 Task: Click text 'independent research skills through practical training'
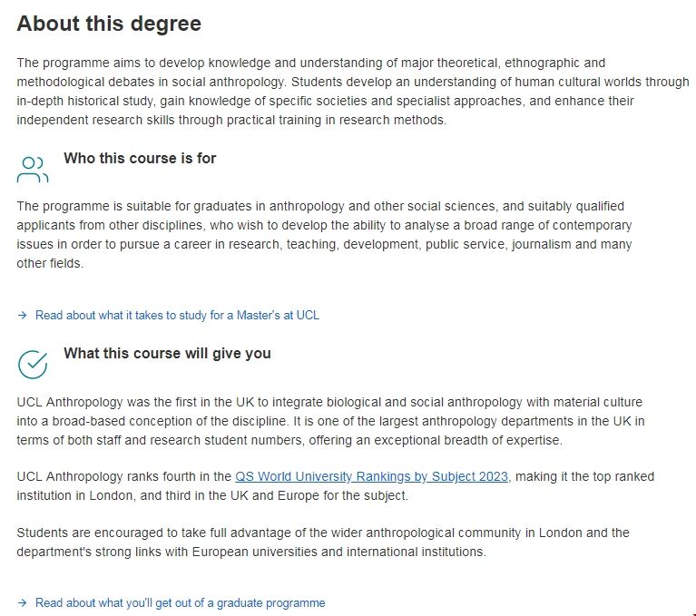click(181, 121)
